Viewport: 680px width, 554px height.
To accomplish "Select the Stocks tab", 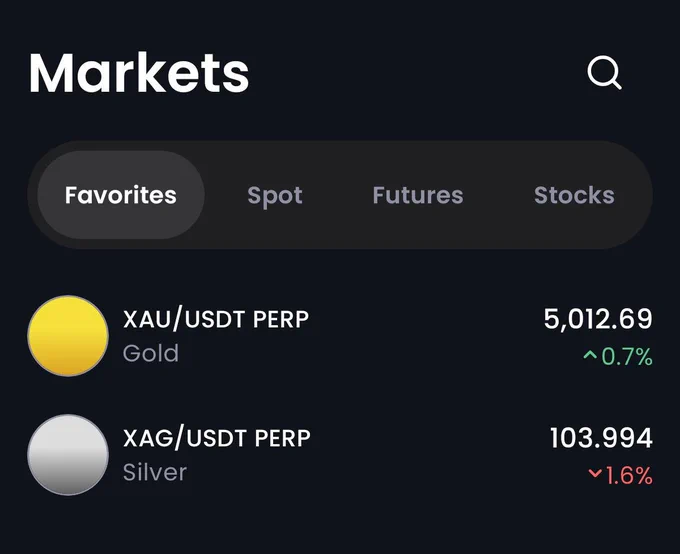I will click(x=574, y=195).
